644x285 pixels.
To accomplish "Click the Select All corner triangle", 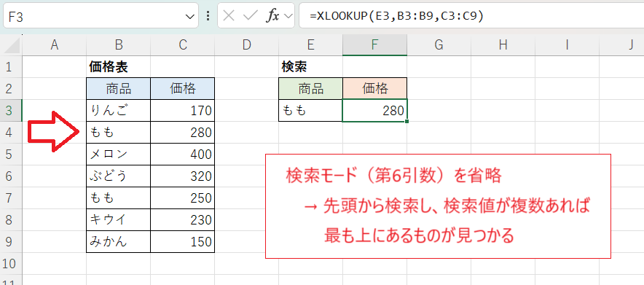I will tap(11, 45).
